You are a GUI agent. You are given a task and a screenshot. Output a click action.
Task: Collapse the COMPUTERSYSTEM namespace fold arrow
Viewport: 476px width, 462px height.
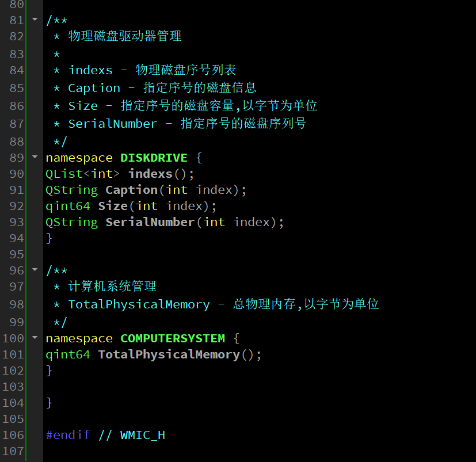pos(35,338)
